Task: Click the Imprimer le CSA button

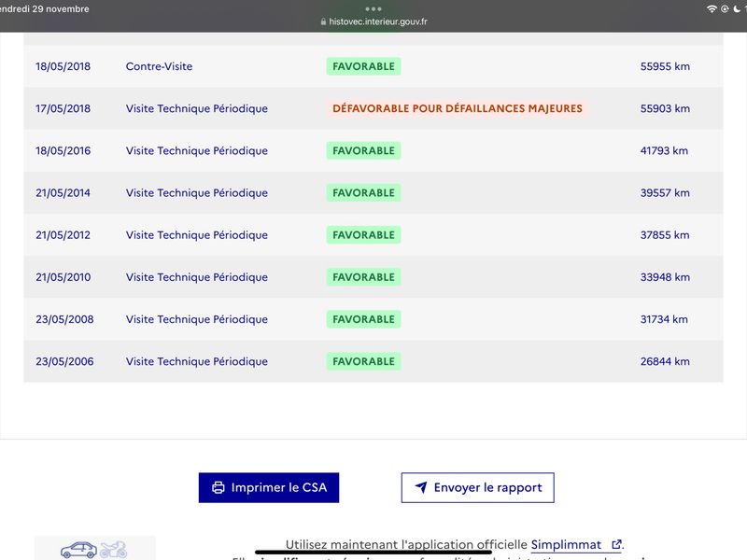Action: coord(269,487)
